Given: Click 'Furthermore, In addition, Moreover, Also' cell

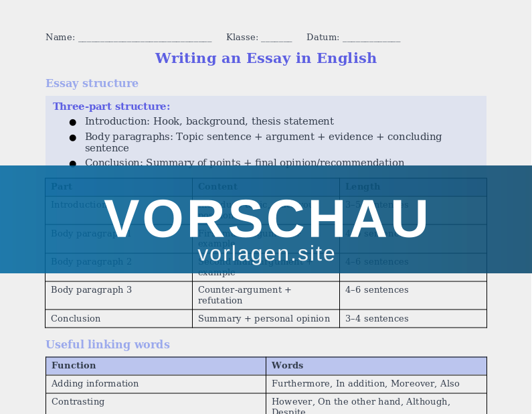Looking at the screenshot, I should [x=376, y=384].
